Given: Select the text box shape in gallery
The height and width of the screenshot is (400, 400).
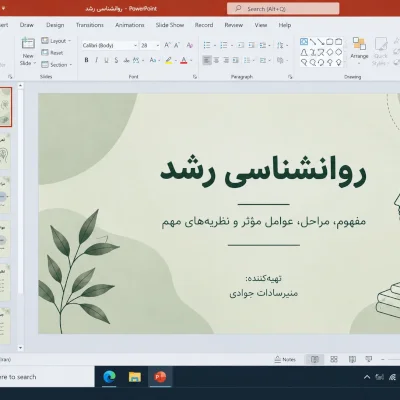Looking at the screenshot, I should point(304,42).
